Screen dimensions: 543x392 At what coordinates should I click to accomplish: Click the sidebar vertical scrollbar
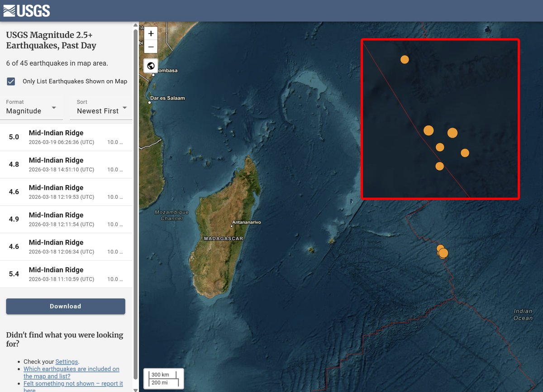[136, 204]
